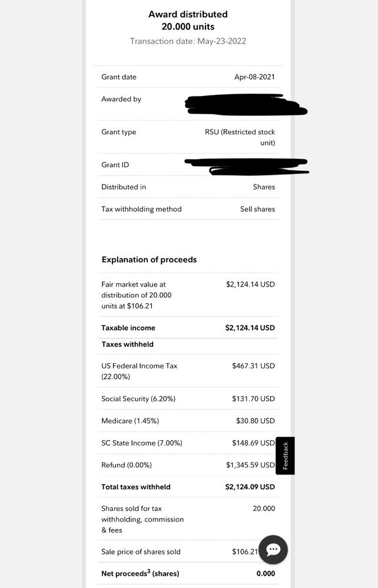Open the chat support bubble icon
Image resolution: width=378 pixels, height=588 pixels.
click(x=273, y=550)
